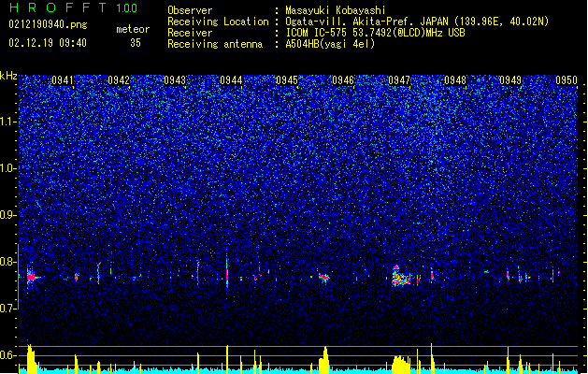The image size is (588, 374).
Task: Click the 0950 time marker
Action: [566, 80]
